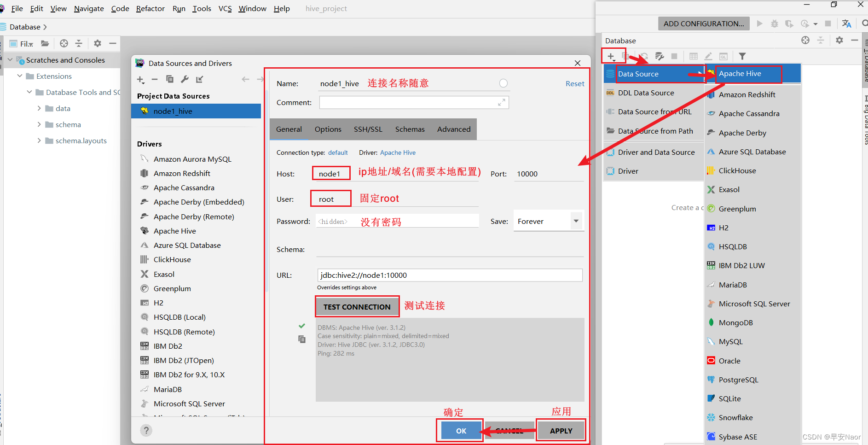Switch to the Schemas tab
The height and width of the screenshot is (445, 868).
(x=410, y=129)
